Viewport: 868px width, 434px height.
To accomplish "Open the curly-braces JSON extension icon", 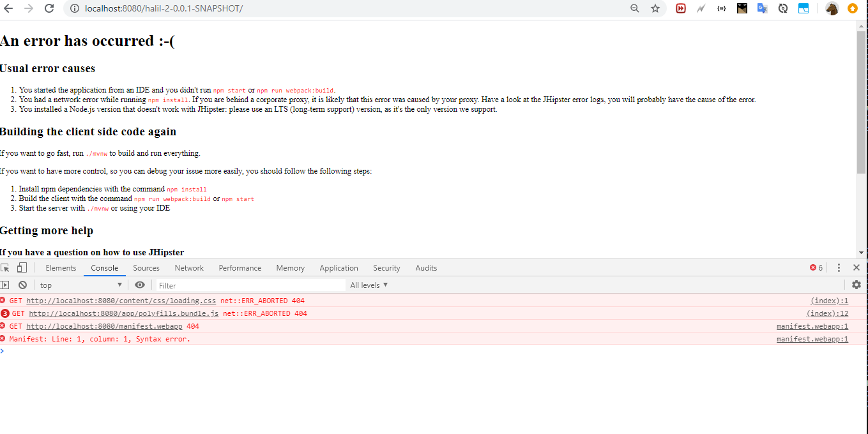I will coord(721,8).
